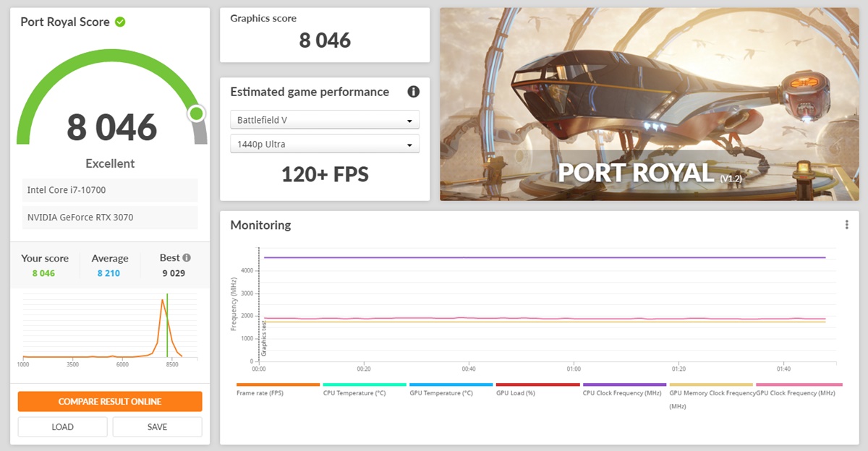The height and width of the screenshot is (451, 868).
Task: Click the green validation checkmark icon
Action: tap(120, 22)
